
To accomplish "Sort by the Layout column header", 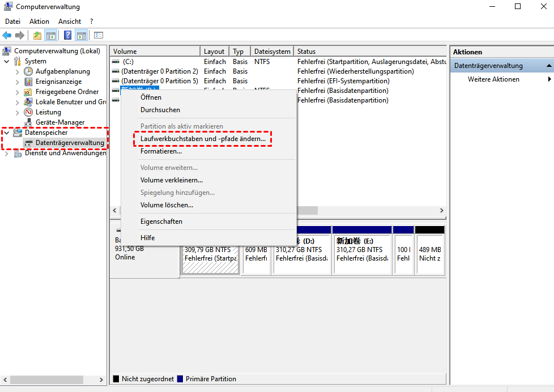I will pyautogui.click(x=215, y=51).
